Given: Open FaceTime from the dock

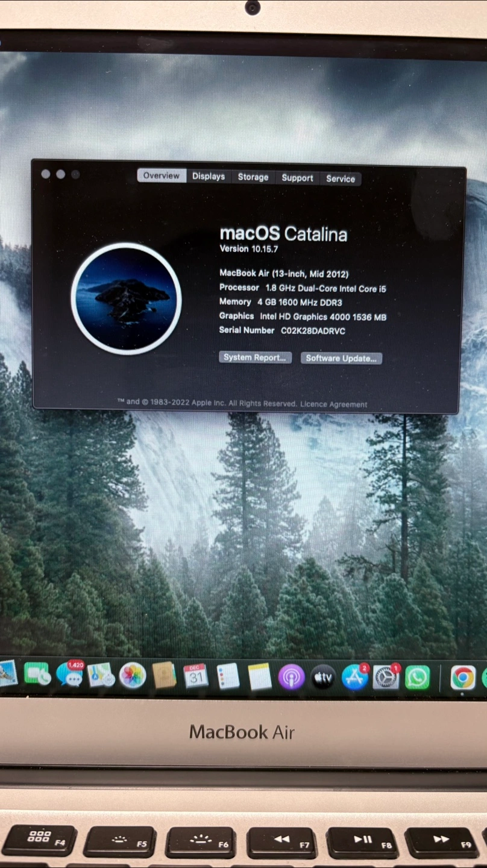Looking at the screenshot, I should 37,675.
